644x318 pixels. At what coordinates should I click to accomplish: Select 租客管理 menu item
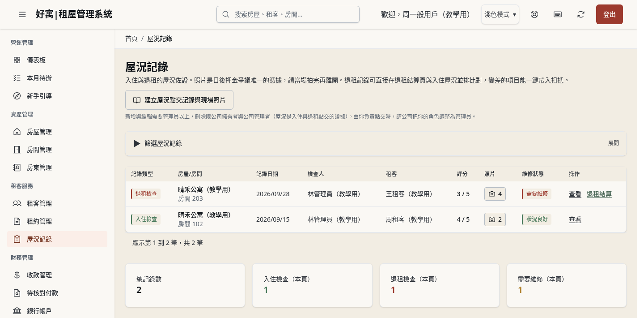pos(57,203)
